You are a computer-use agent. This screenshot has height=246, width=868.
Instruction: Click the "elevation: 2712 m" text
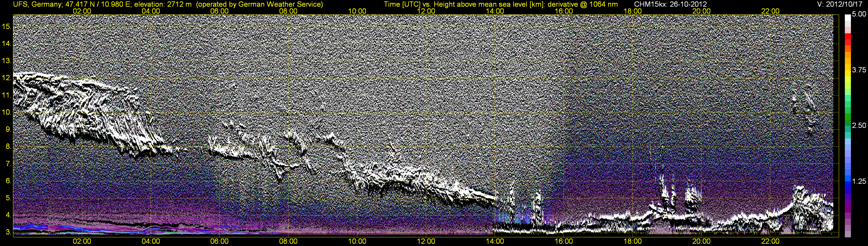[x=163, y=4]
